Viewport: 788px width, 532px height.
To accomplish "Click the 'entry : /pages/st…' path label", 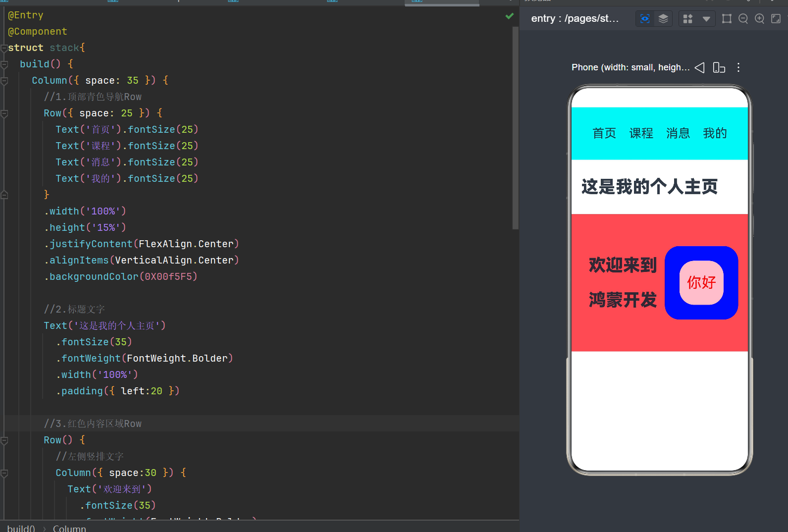I will click(x=575, y=18).
